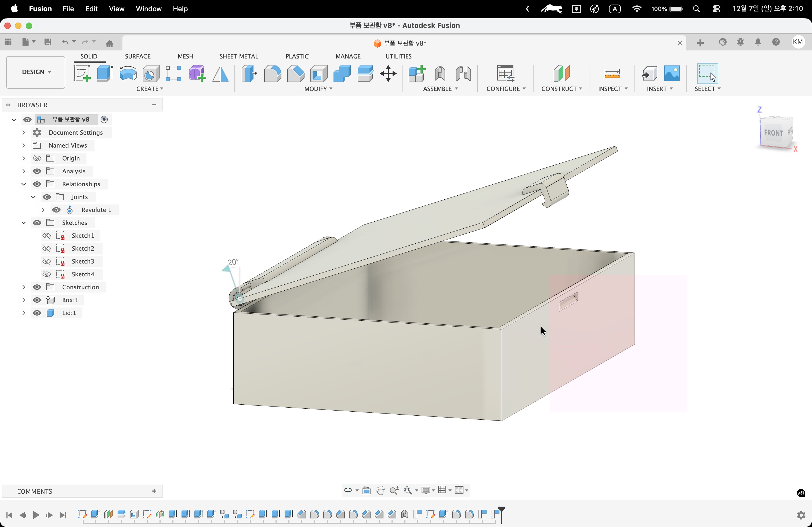
Task: Click the Joint tool icon
Action: coord(440,73)
